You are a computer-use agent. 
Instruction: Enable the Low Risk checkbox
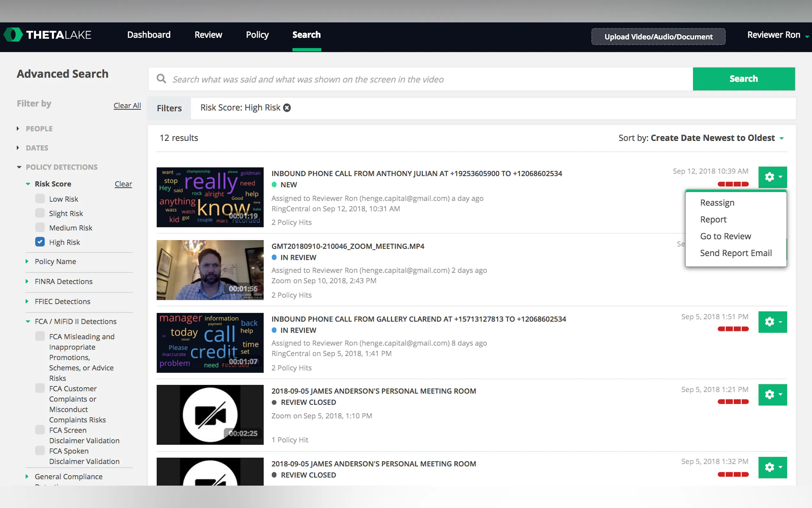pyautogui.click(x=40, y=199)
